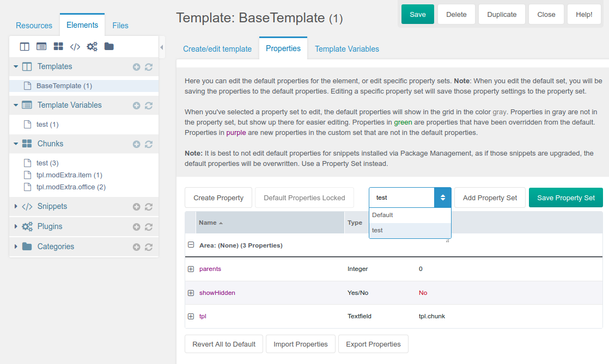Collapse the Template Variables tree section
Viewport: 609px width, 364px height.
click(x=16, y=105)
